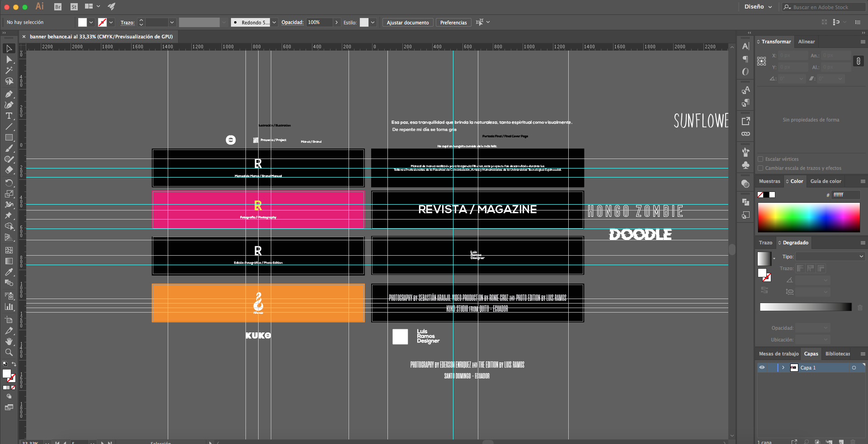Open the stroke color dropdown
Viewport: 868px width, 444px height.
pos(111,22)
